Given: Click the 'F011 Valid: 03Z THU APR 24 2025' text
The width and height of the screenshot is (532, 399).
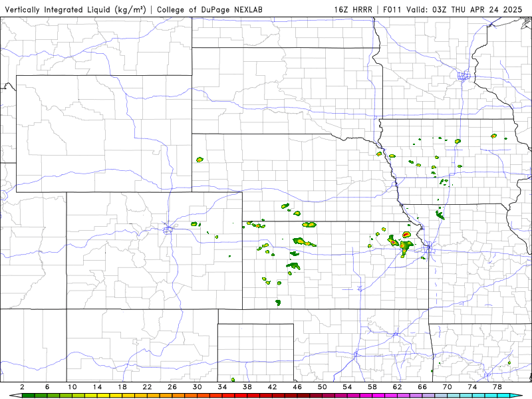Looking at the screenshot, I should (453, 9).
